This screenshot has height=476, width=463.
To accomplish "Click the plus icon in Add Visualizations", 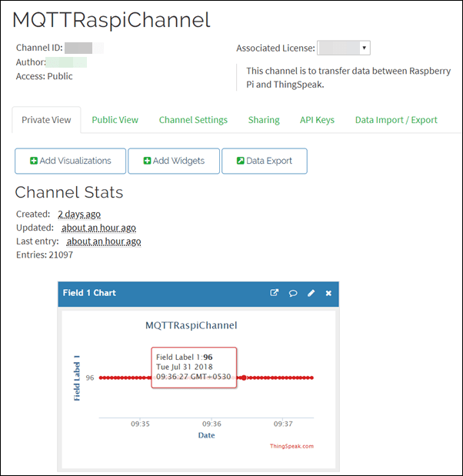I will [34, 161].
